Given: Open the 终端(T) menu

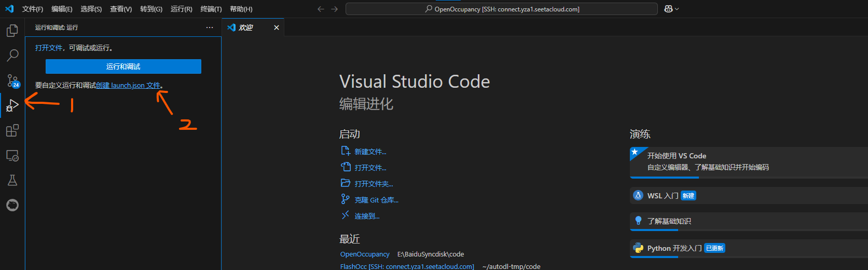Looking at the screenshot, I should coord(211,9).
